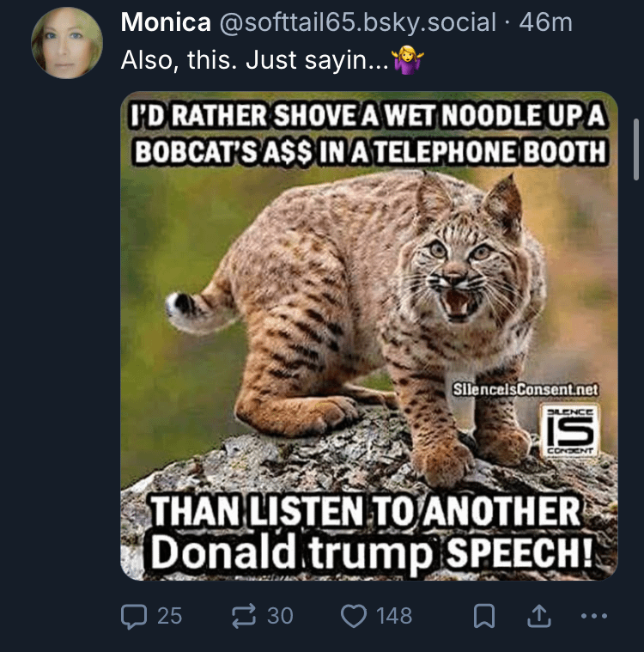This screenshot has height=652, width=644.
Task: Like the post with the heart icon
Action: point(354,615)
